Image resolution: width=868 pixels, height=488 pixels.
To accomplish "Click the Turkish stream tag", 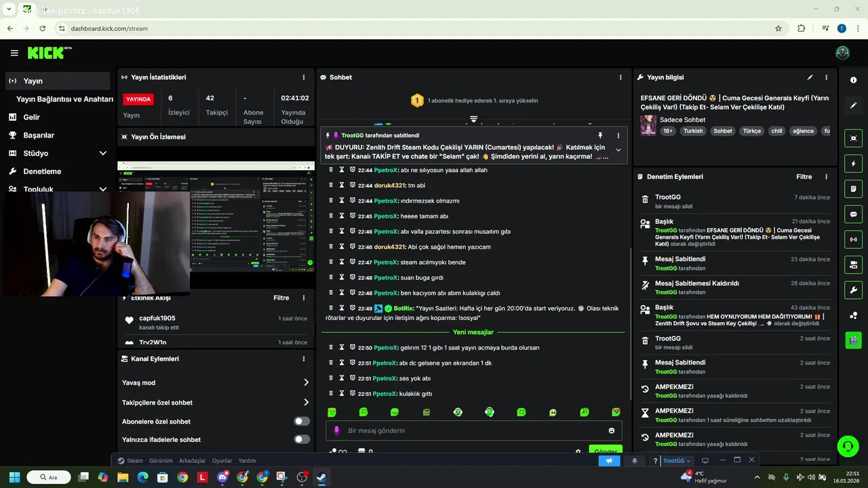I will pyautogui.click(x=693, y=131).
